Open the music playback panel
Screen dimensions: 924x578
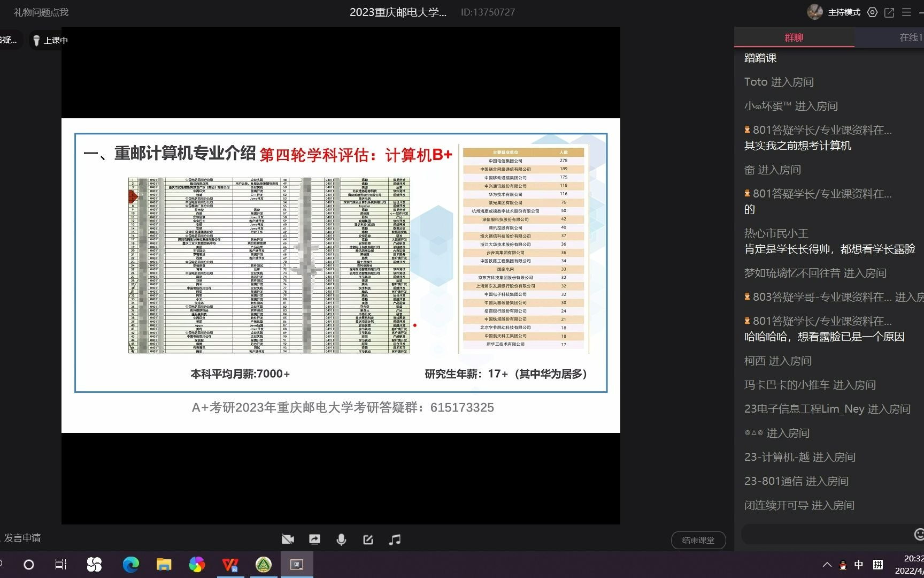(395, 539)
